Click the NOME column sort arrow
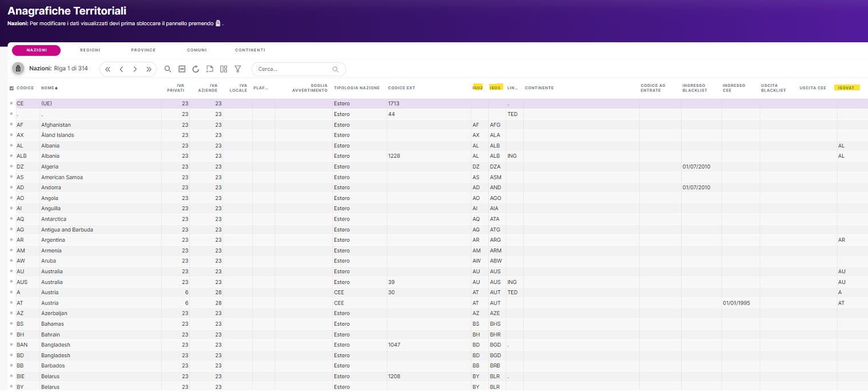868x392 pixels. point(56,88)
